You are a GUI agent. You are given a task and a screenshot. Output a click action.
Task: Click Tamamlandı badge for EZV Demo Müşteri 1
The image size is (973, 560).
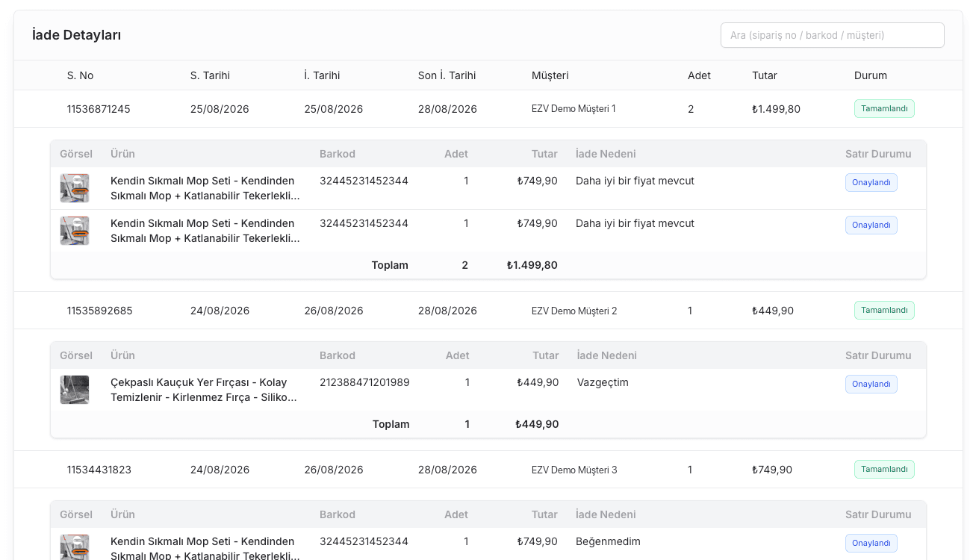[884, 109]
